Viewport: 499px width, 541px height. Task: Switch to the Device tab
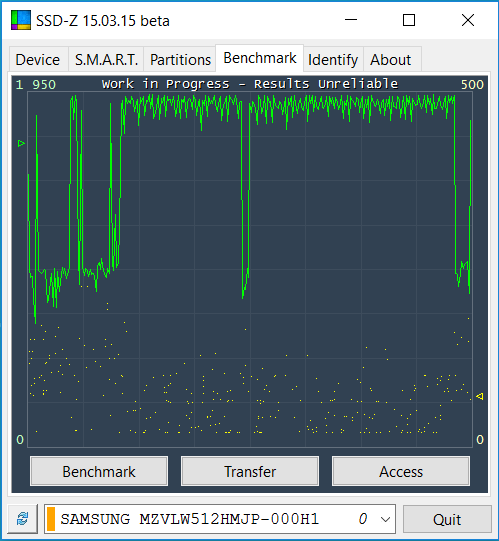pyautogui.click(x=38, y=60)
